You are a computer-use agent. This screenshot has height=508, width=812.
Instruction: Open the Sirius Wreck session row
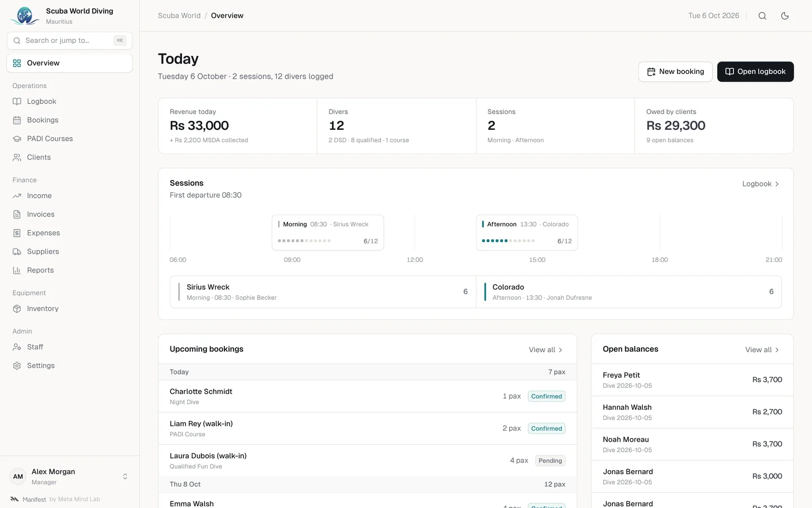pyautogui.click(x=323, y=292)
